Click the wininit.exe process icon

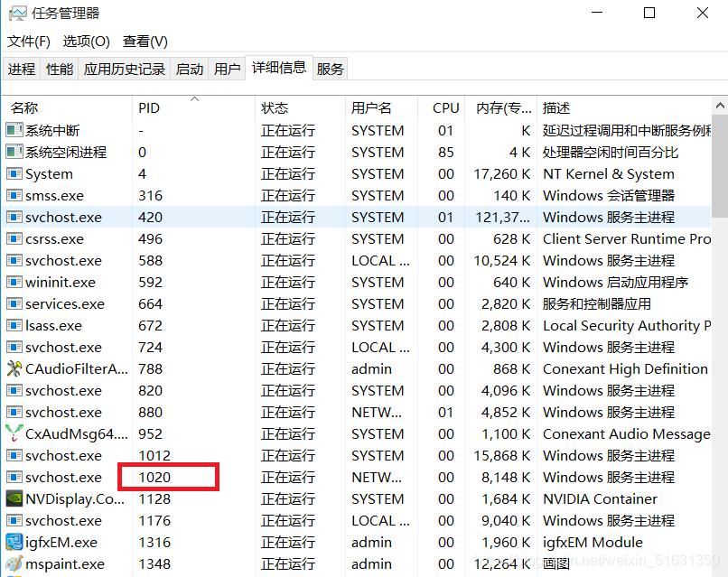point(14,282)
